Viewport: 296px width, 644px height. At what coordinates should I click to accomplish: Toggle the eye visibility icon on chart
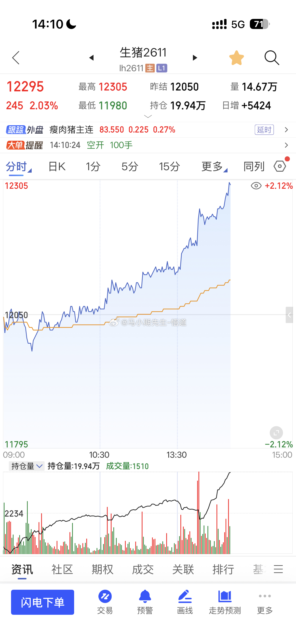256,186
